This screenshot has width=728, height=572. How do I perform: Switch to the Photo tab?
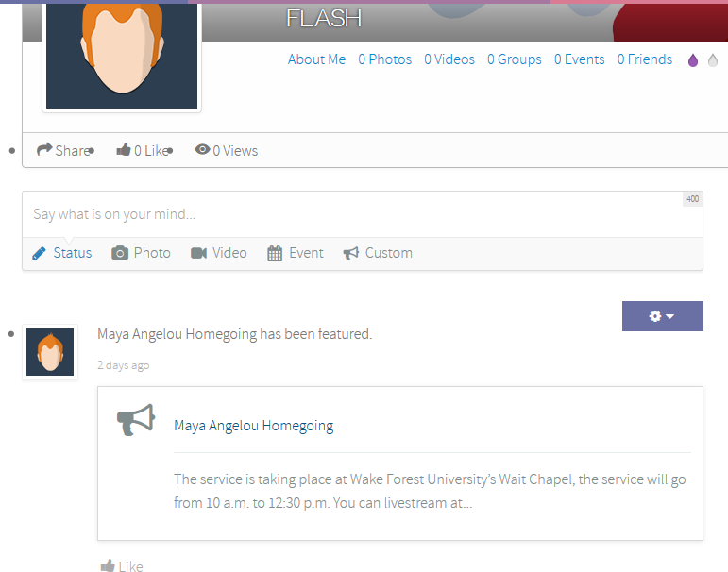141,253
